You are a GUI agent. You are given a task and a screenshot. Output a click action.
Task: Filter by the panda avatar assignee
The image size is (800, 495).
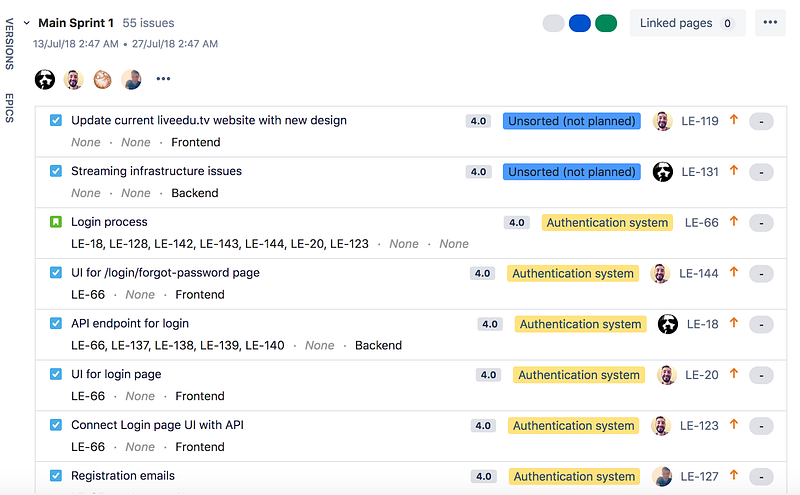(45, 79)
